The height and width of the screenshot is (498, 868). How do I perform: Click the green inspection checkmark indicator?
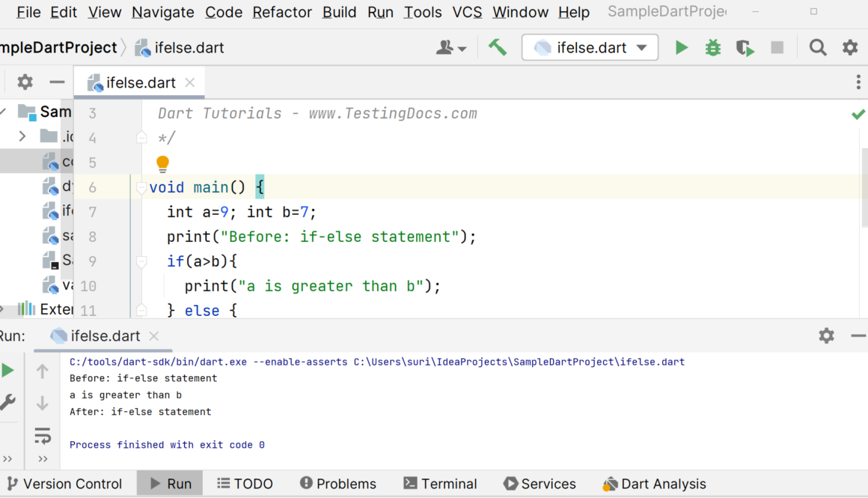pyautogui.click(x=858, y=115)
